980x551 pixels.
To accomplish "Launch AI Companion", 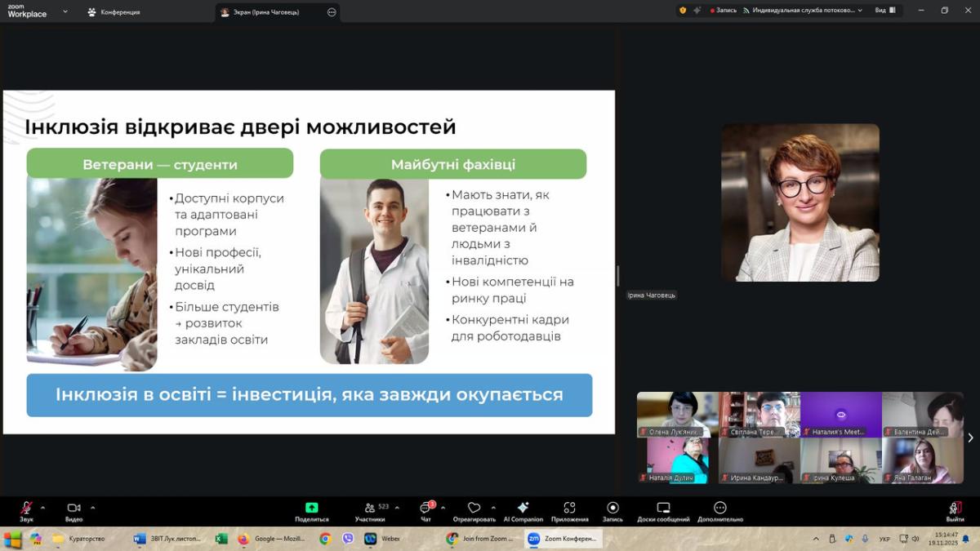I will (523, 509).
